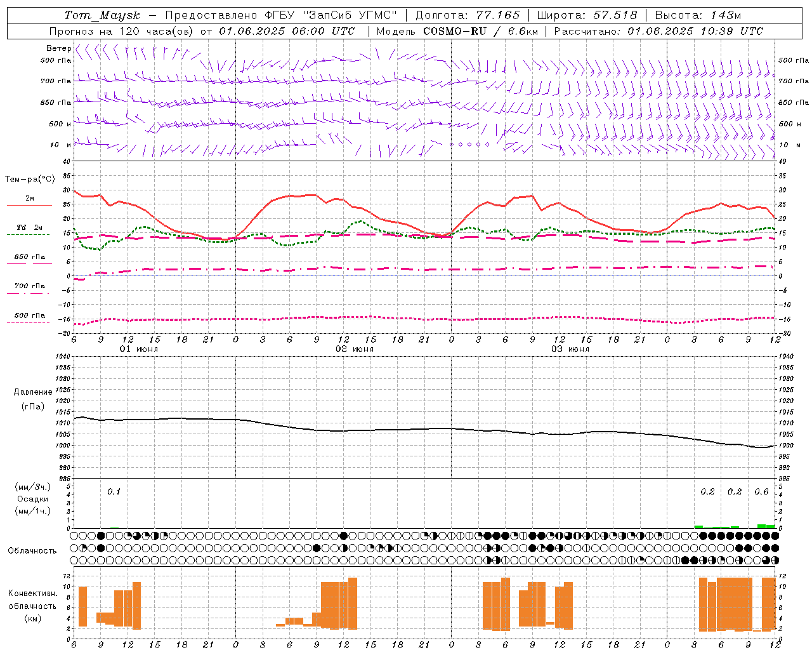The image size is (812, 650).
Task: Click the 700 гПа temperature legend entry
Action: (30, 286)
